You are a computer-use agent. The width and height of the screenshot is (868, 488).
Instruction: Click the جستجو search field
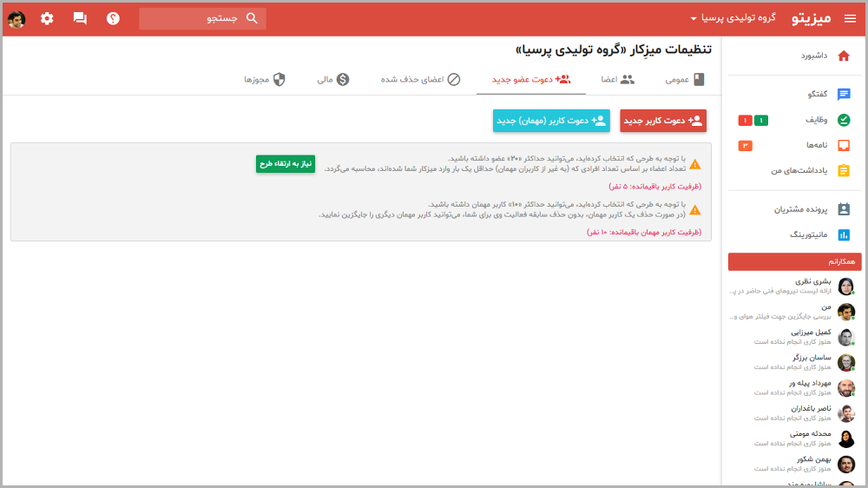[202, 18]
